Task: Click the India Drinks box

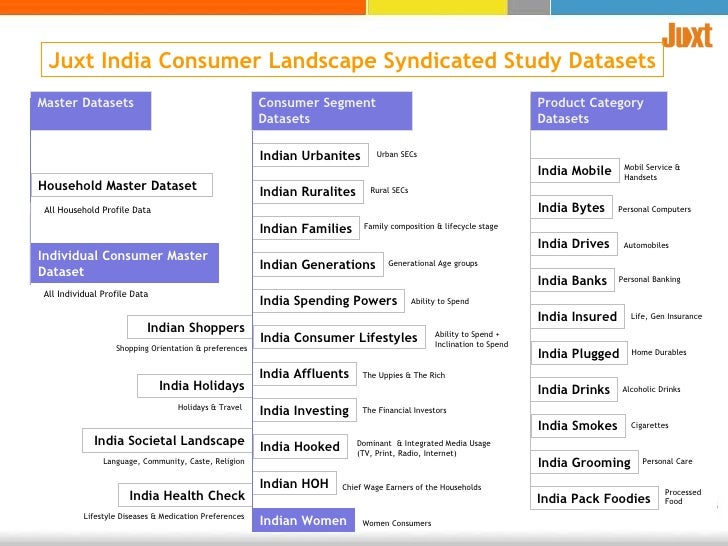Action: click(574, 390)
